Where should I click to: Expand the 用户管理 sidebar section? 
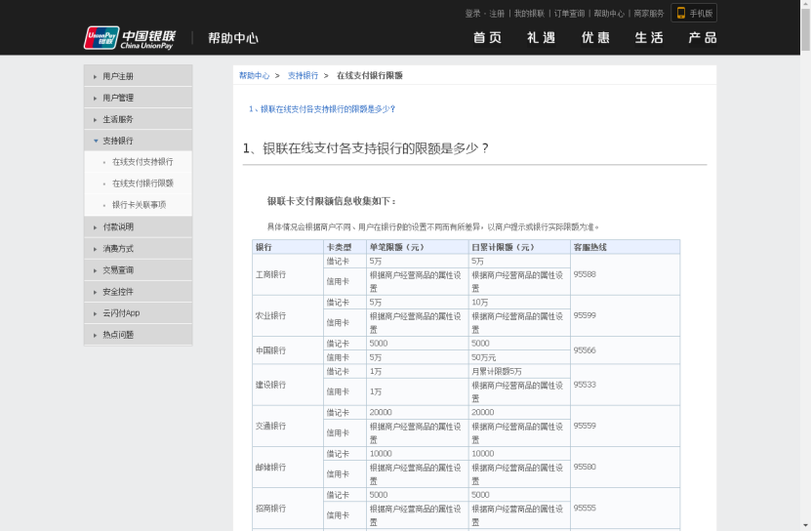click(x=139, y=98)
